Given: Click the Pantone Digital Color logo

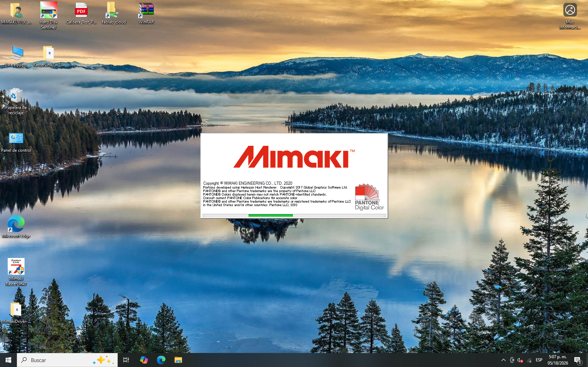Looking at the screenshot, I should 369,197.
